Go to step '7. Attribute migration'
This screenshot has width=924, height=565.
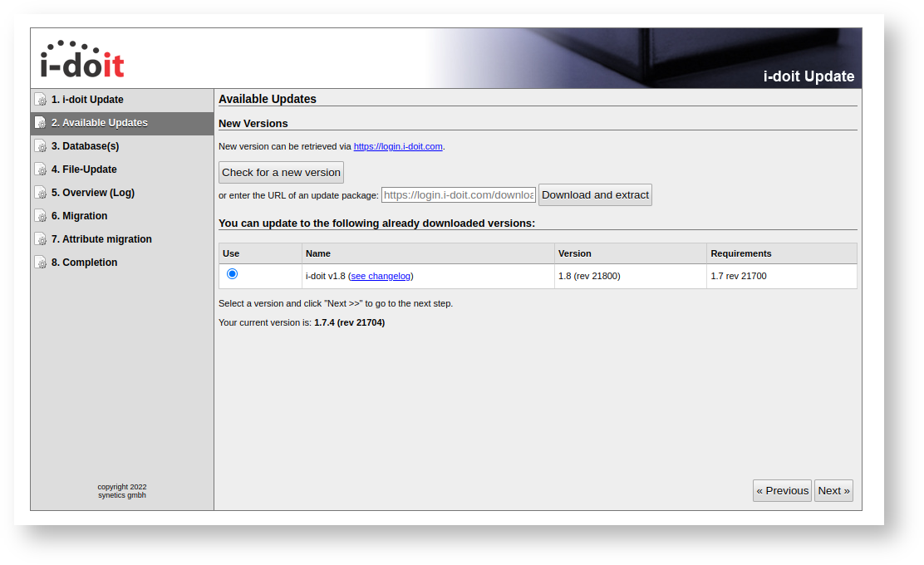pyautogui.click(x=122, y=239)
